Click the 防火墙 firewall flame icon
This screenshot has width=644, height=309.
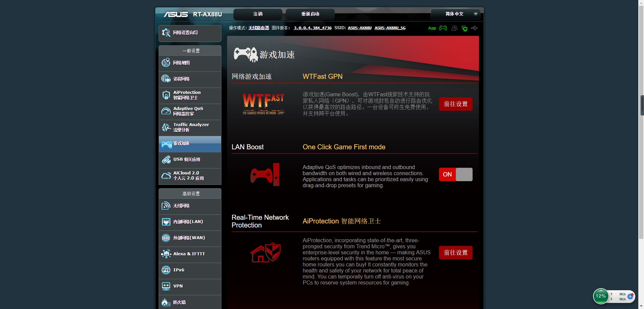coord(166,302)
